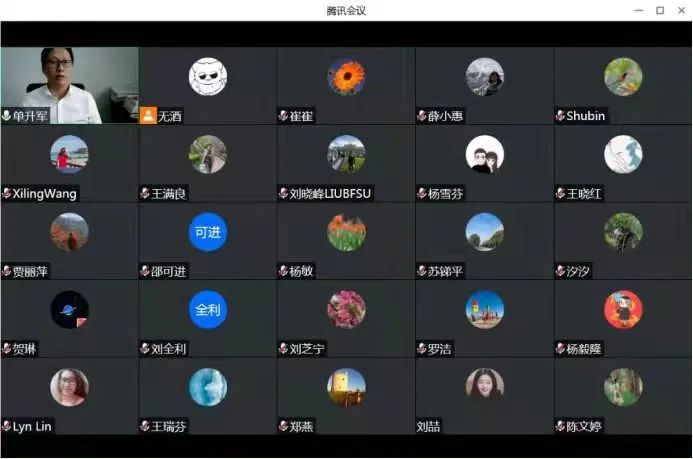The image size is (693, 459).
Task: Click the 杨雪芬 name label
Action: 446,193
